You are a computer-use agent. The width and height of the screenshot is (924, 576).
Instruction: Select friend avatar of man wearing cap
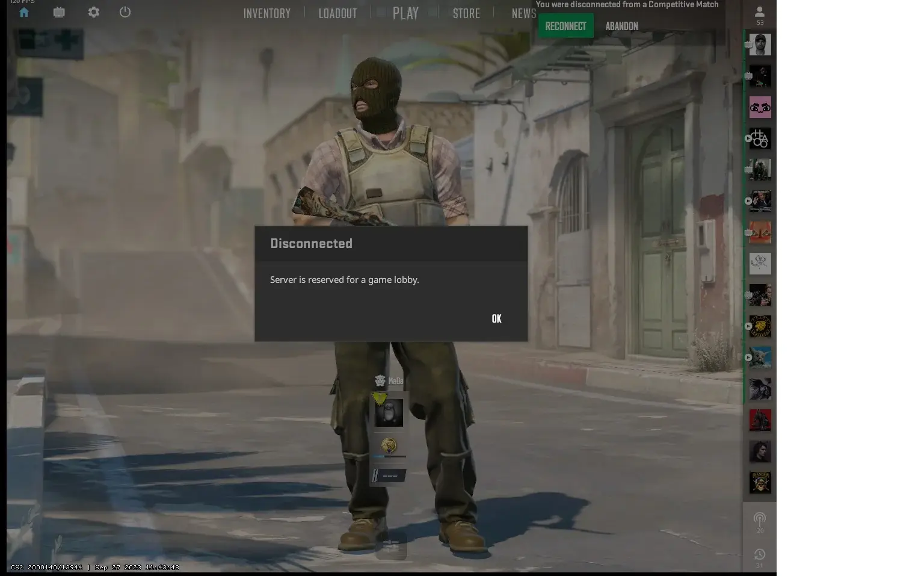coord(760,45)
